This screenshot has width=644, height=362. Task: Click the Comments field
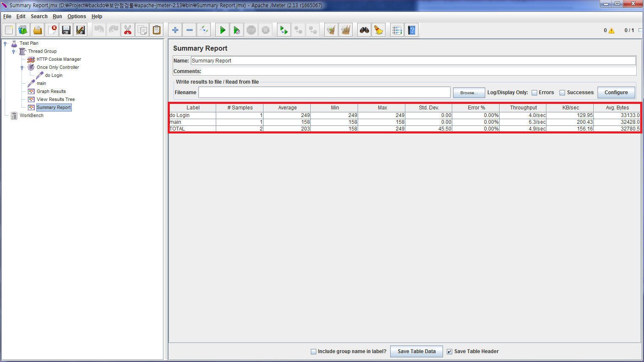click(x=419, y=71)
